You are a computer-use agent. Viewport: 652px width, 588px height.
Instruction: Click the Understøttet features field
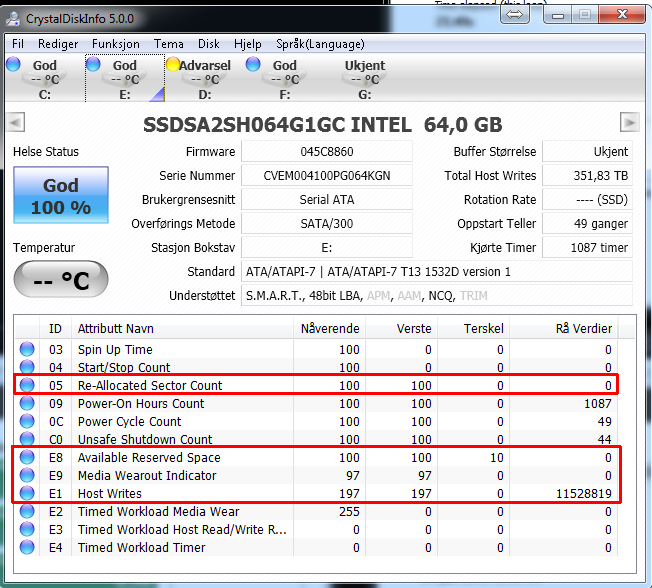coord(437,296)
